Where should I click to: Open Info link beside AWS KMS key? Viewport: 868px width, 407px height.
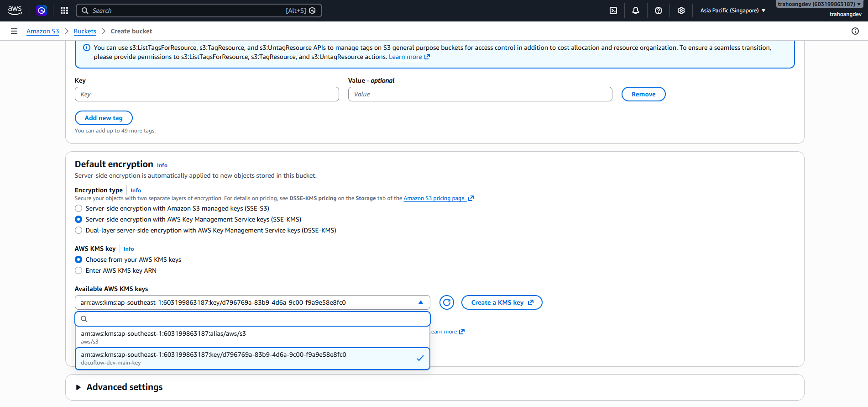[129, 249]
